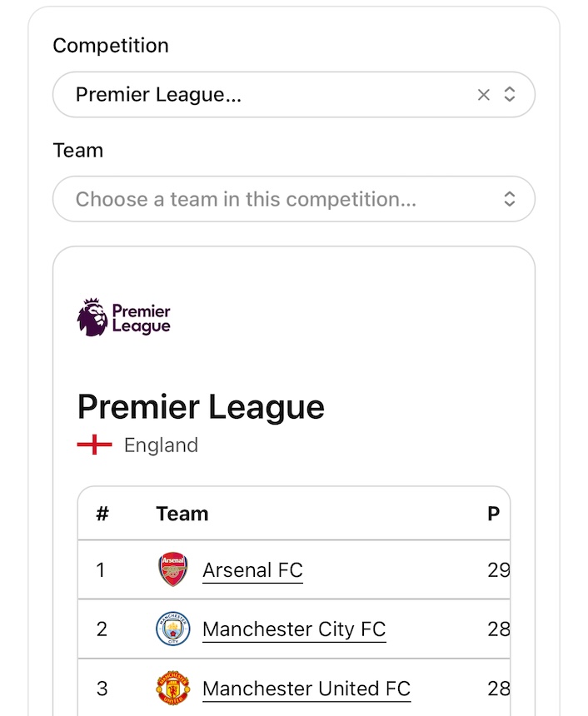Open the Arsenal FC team link
Image resolution: width=588 pixels, height=716 pixels.
(252, 570)
